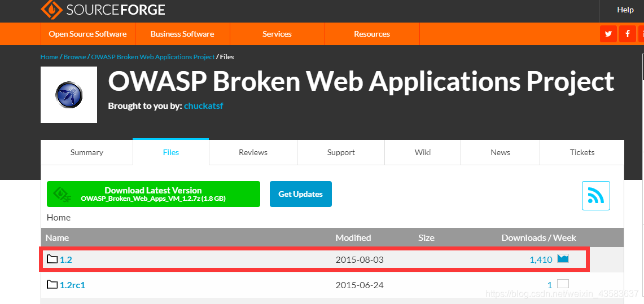Click the OWASP project logo thumbnail
The image size is (644, 304).
coord(69,95)
